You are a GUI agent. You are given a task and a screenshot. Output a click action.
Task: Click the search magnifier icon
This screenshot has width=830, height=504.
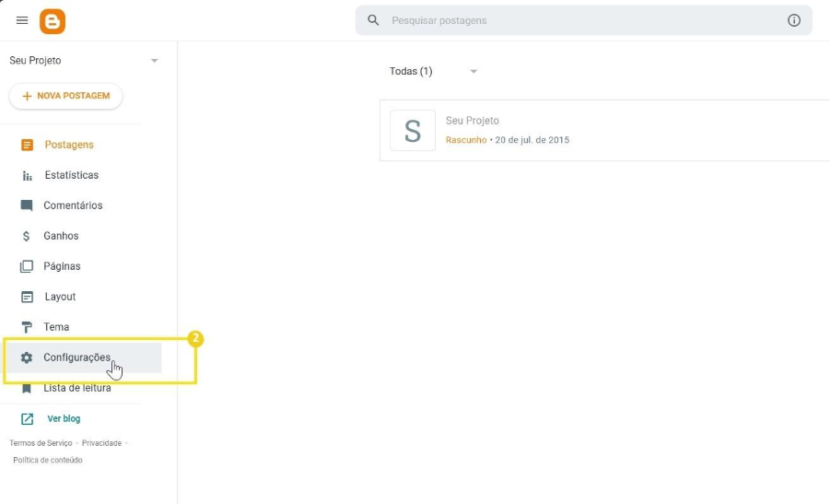[373, 20]
